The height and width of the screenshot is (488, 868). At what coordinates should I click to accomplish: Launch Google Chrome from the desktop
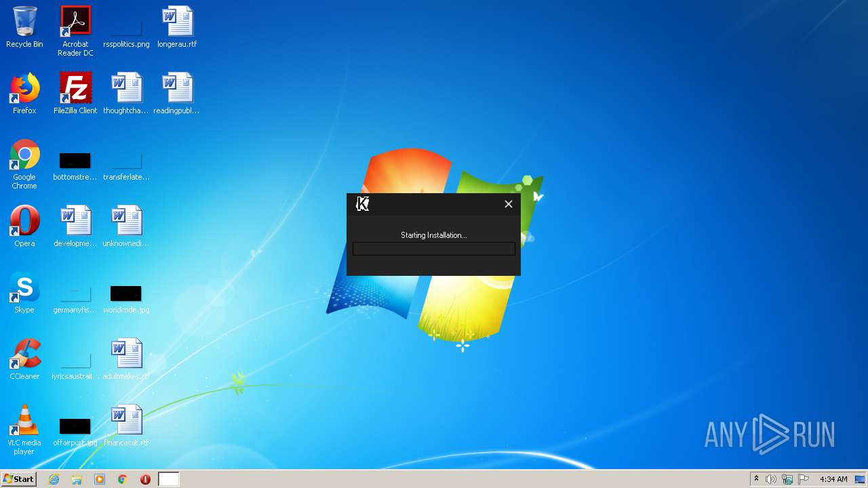(x=24, y=164)
